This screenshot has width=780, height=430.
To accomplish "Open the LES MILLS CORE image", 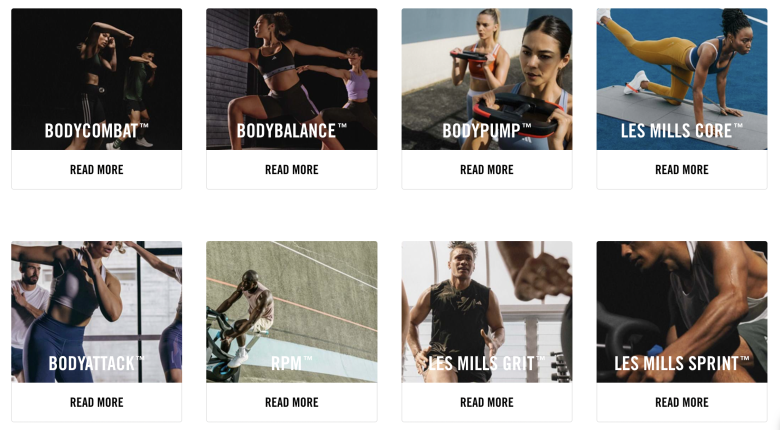I will click(x=682, y=79).
